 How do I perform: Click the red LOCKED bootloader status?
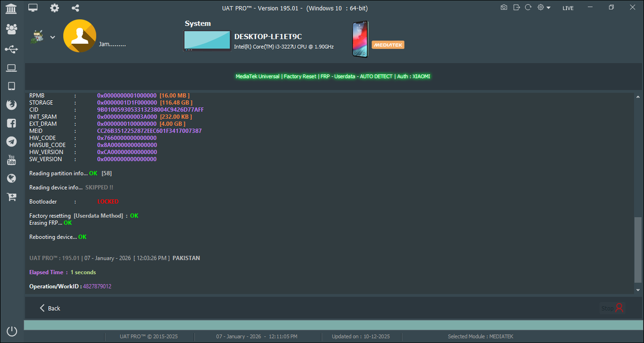[x=108, y=202]
